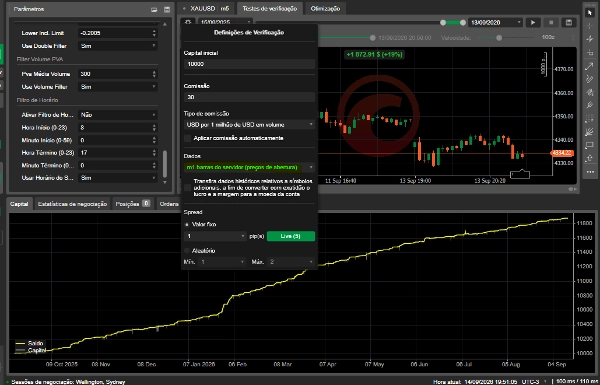Click the right handle of date range slider
The width and height of the screenshot is (600, 385).
coord(463,23)
